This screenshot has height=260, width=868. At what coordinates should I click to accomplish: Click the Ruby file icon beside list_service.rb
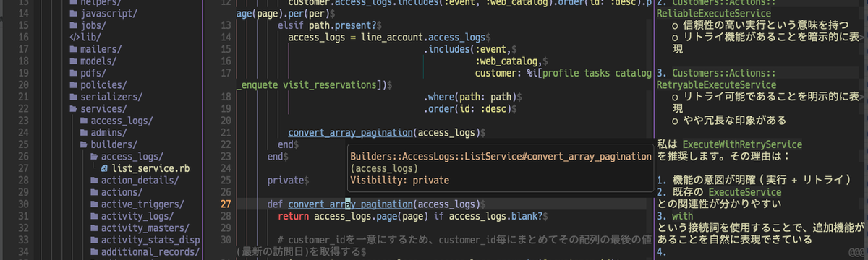pos(104,168)
